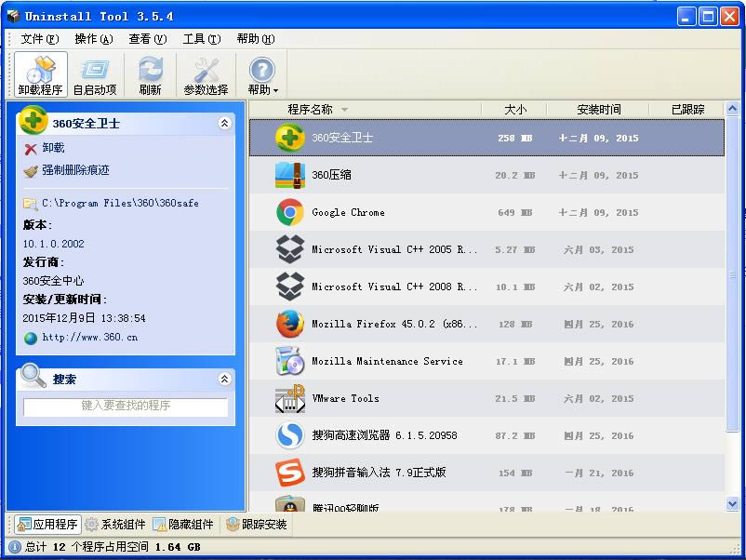This screenshot has width=746, height=560.
Task: Open the 文件(F) menu
Action: (x=39, y=39)
